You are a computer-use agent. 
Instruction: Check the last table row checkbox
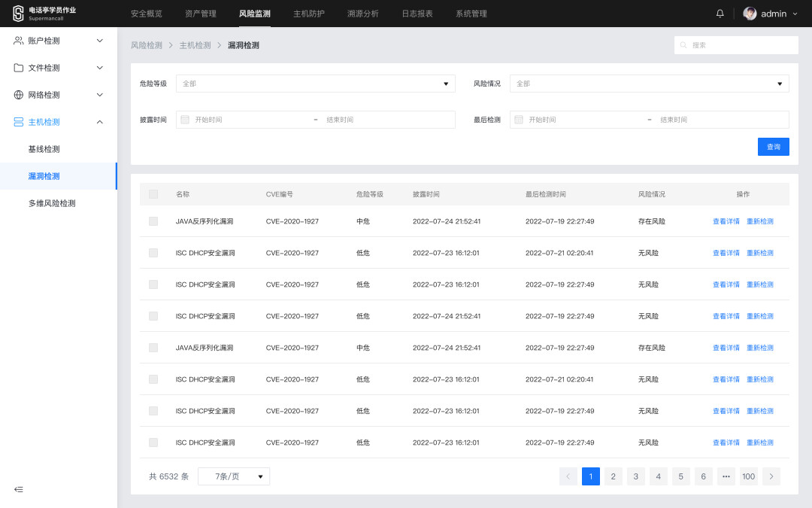click(x=153, y=443)
